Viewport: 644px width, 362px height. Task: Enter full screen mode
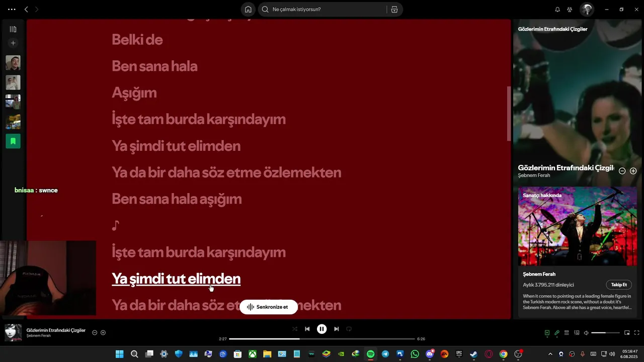636,333
